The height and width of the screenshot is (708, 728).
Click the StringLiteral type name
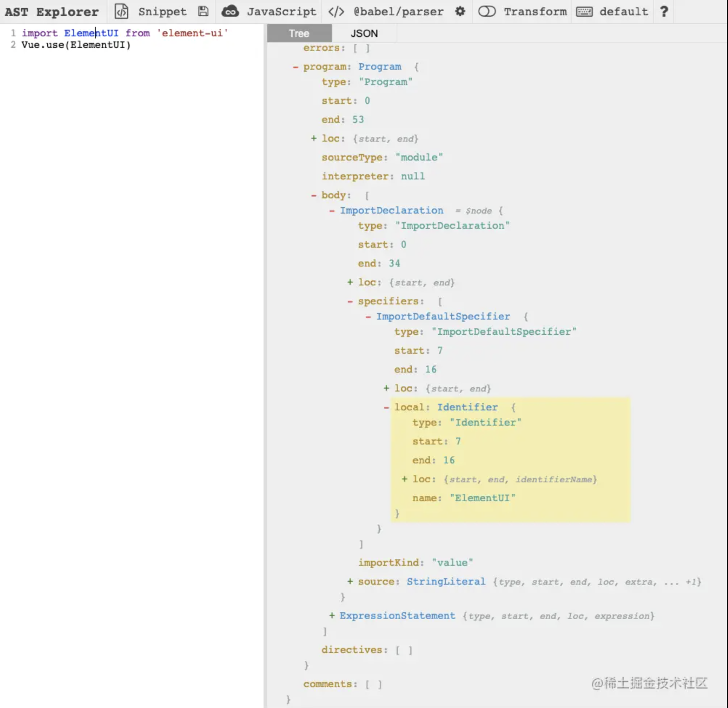446,581
